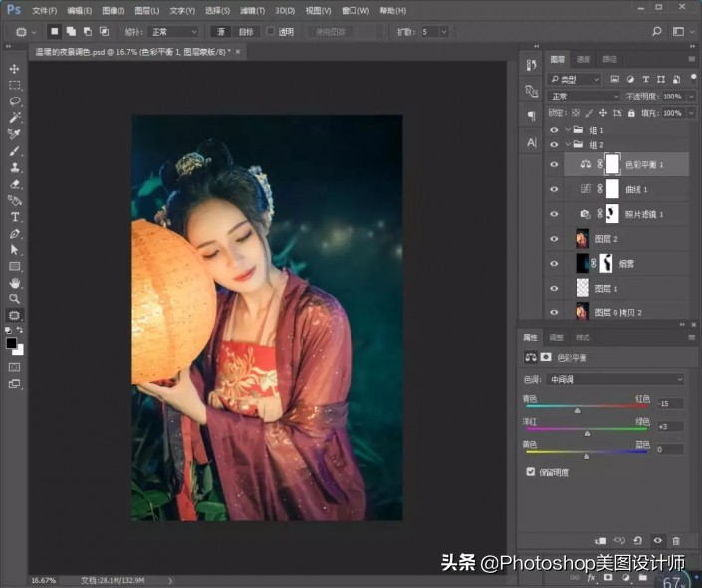Image resolution: width=702 pixels, height=588 pixels.
Task: Click the 黄色-蓝色 slider handle
Action: 586,456
